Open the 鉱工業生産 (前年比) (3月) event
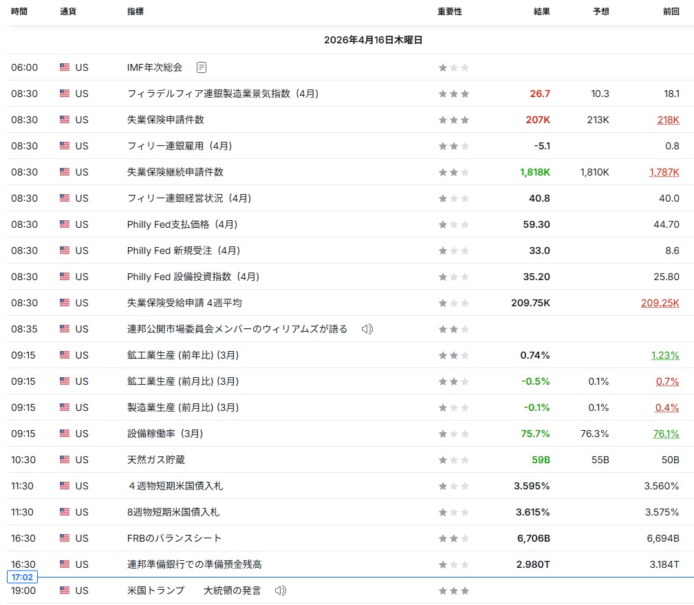 pos(183,355)
